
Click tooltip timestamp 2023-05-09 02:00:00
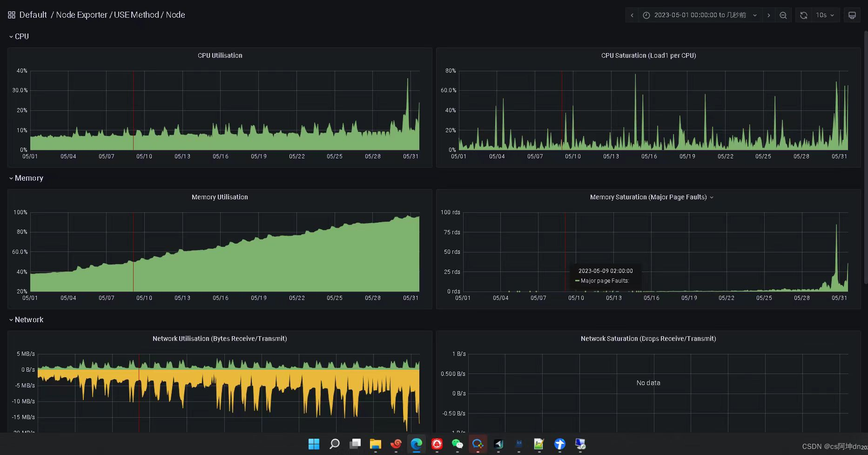[x=606, y=271]
